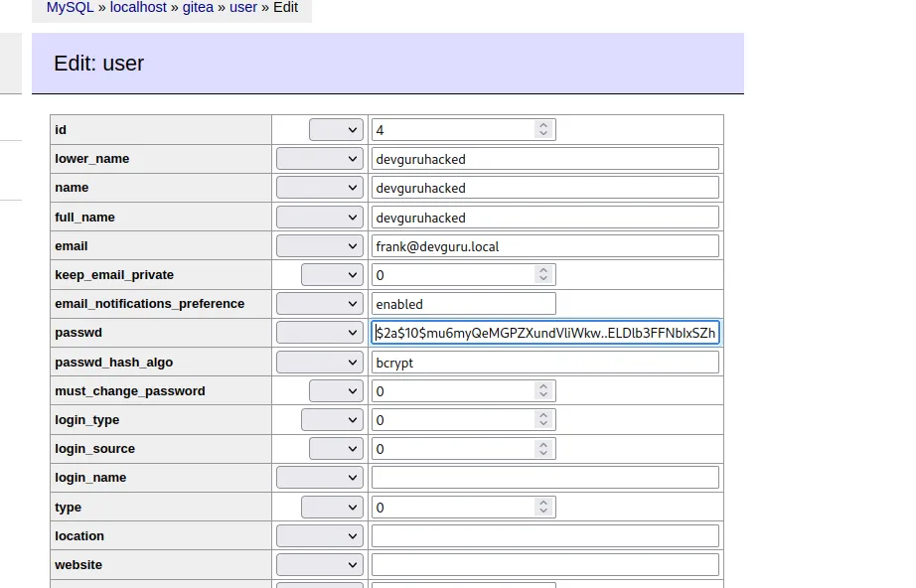This screenshot has height=588, width=916.
Task: Go to localhost breadcrumb link
Action: coord(139,7)
